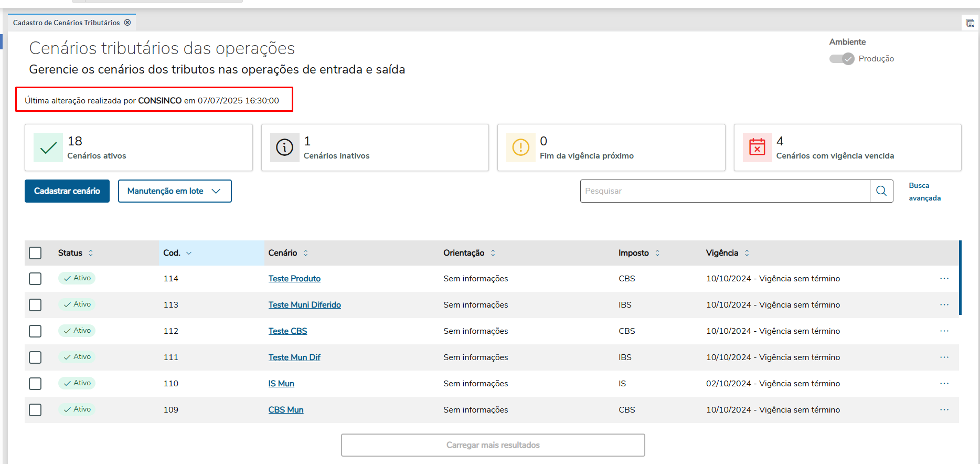This screenshot has height=464, width=980.
Task: Focus the Pesquisar search field
Action: [x=725, y=191]
